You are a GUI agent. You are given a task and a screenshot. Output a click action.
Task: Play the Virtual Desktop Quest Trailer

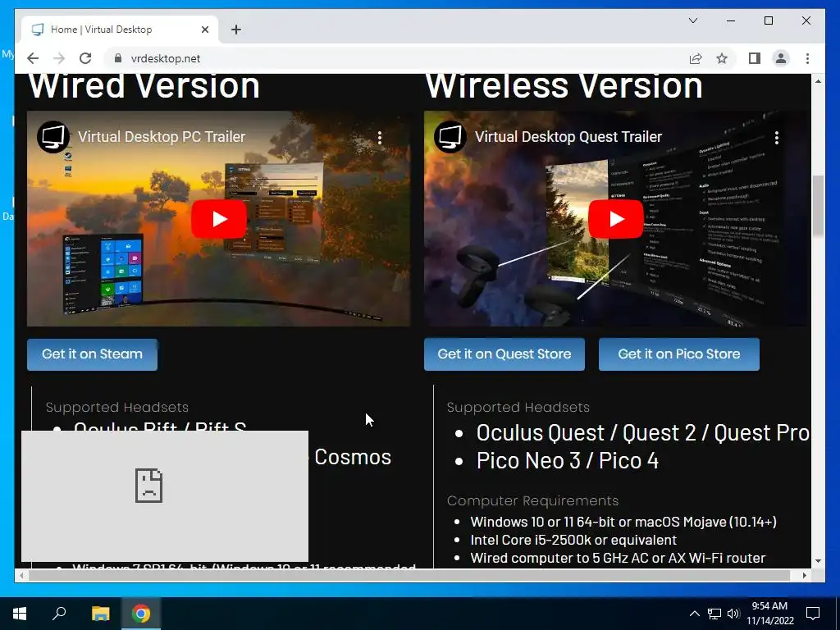[x=615, y=218]
